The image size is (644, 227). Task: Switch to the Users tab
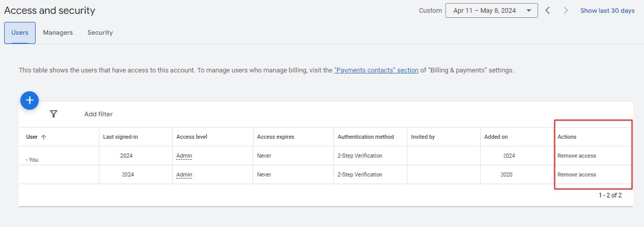click(x=20, y=33)
